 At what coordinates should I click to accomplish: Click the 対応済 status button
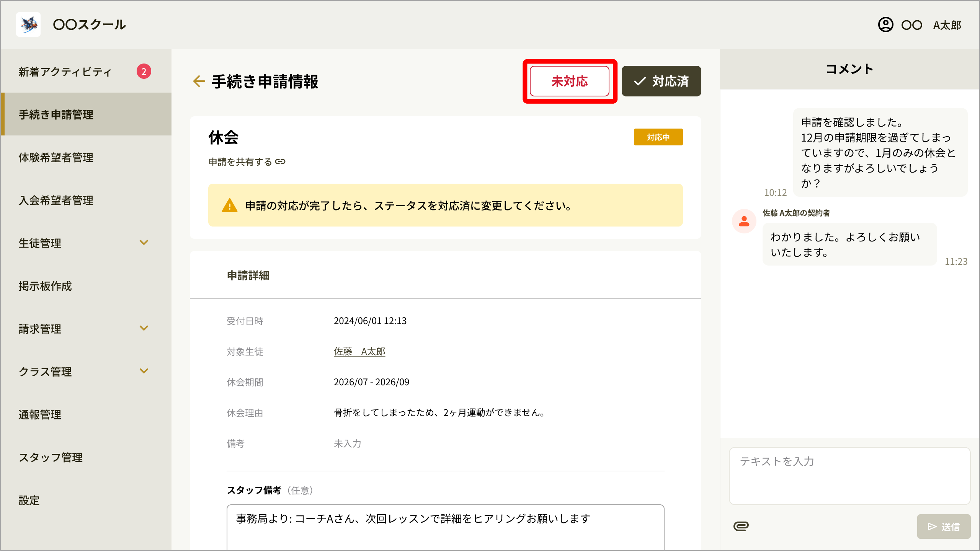661,81
